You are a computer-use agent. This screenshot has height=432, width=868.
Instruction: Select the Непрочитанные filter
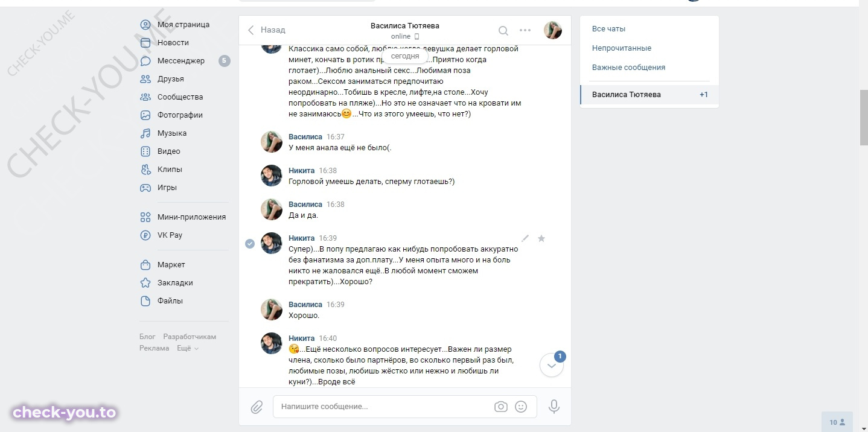click(x=622, y=48)
